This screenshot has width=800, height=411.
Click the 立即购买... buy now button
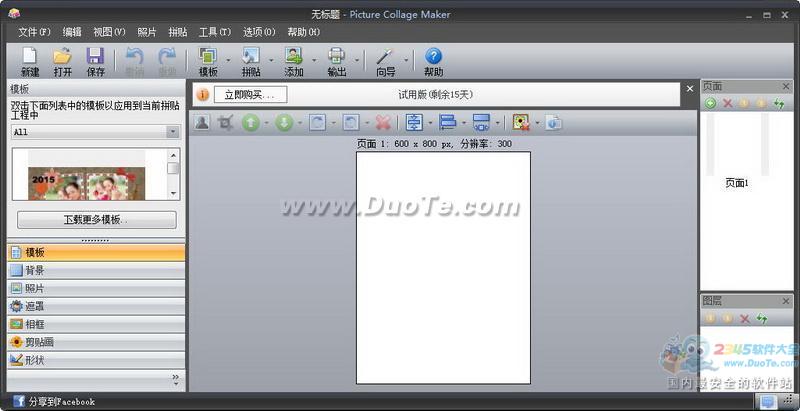coord(251,95)
